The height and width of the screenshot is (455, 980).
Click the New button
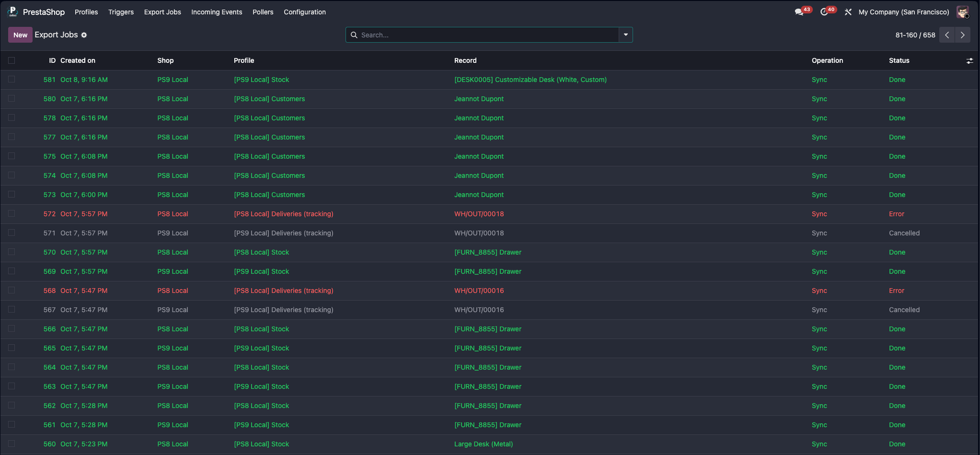(20, 35)
